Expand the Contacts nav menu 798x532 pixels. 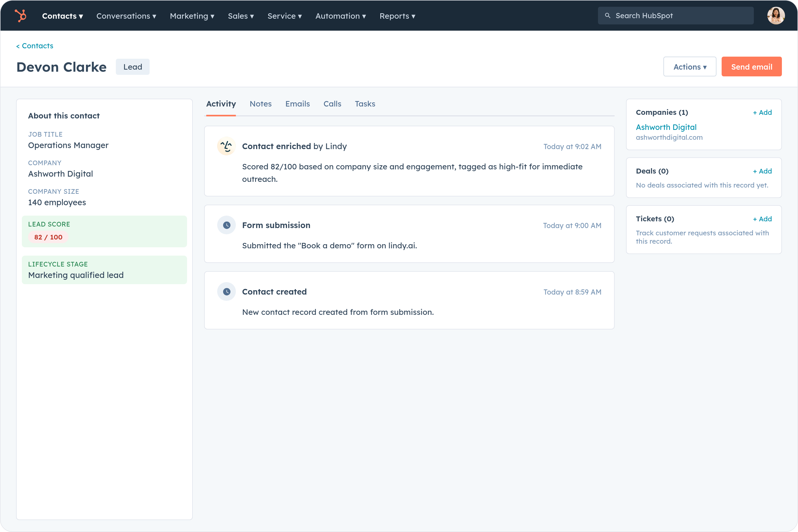pyautogui.click(x=62, y=16)
